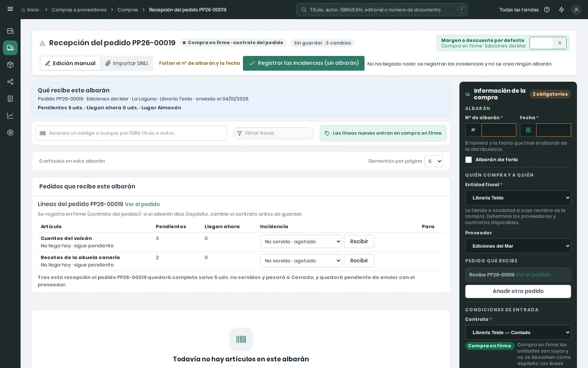Click the barcode icon in scan field

tap(43, 133)
